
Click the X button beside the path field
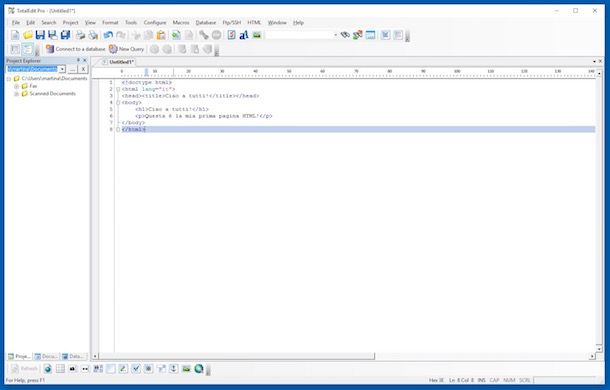(x=83, y=69)
